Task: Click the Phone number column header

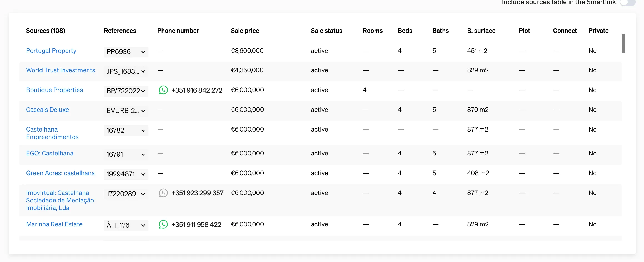Action: point(178,31)
